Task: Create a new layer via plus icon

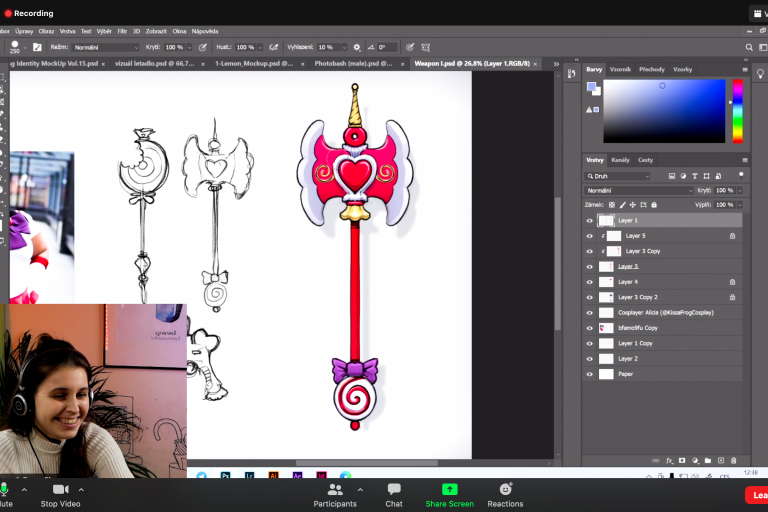Action: [x=721, y=460]
